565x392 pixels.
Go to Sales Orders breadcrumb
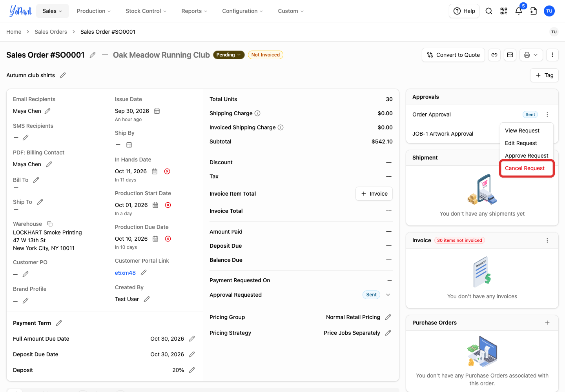click(x=51, y=32)
